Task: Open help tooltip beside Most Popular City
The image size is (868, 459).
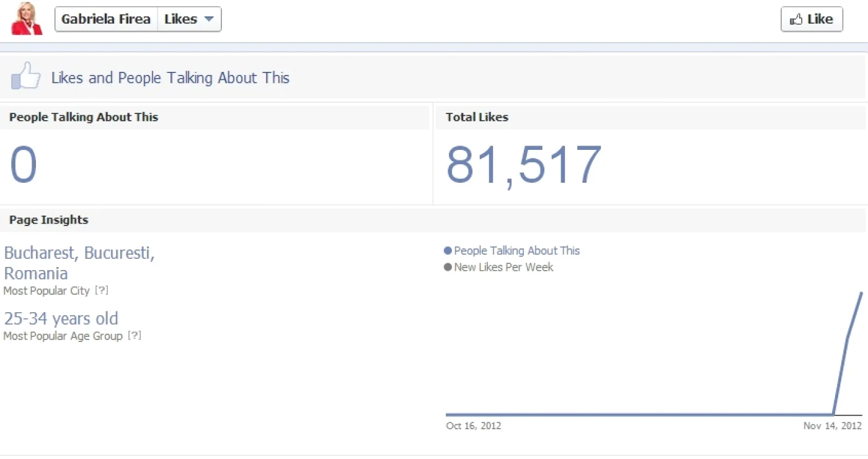Action: [x=102, y=290]
